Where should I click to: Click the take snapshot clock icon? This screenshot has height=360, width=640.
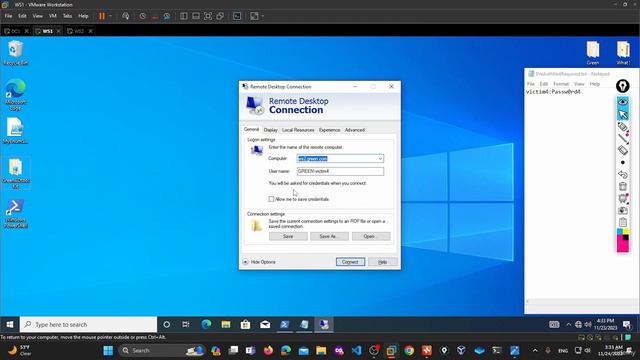(142, 16)
